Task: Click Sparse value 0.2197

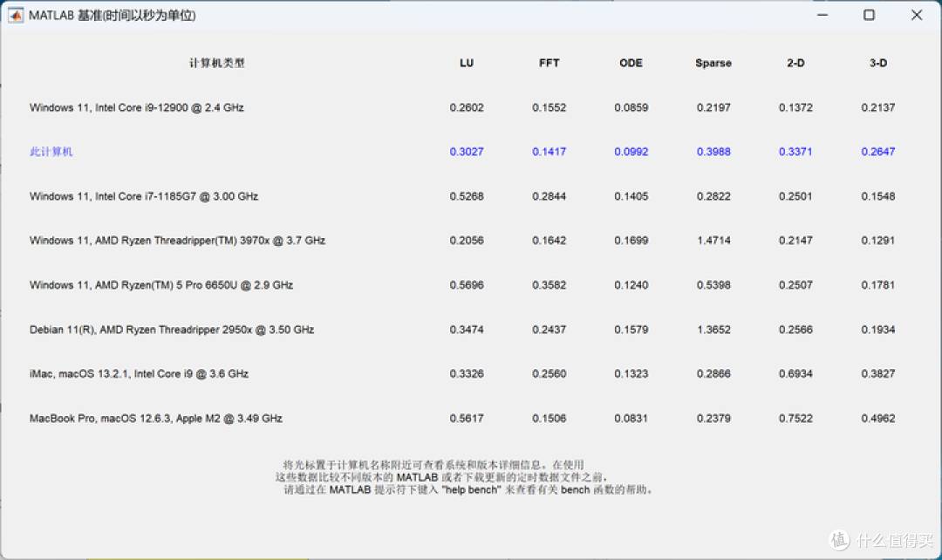Action: point(713,107)
